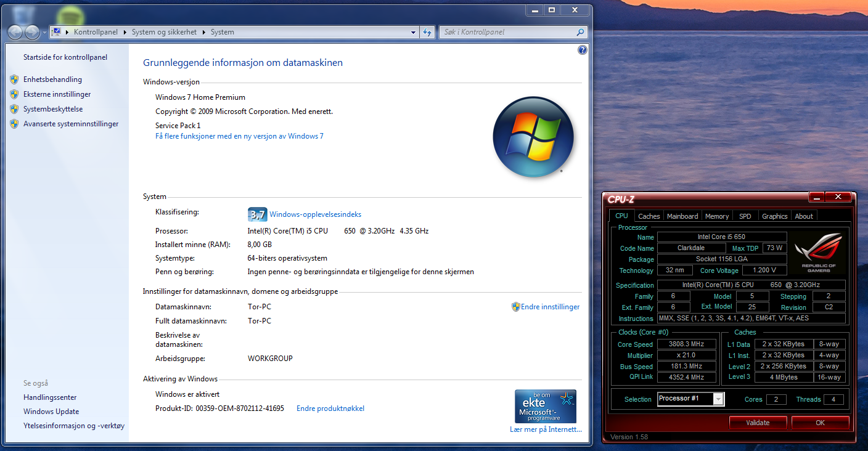868x451 pixels.
Task: Click the Max TDP value 73 W
Action: (x=775, y=248)
